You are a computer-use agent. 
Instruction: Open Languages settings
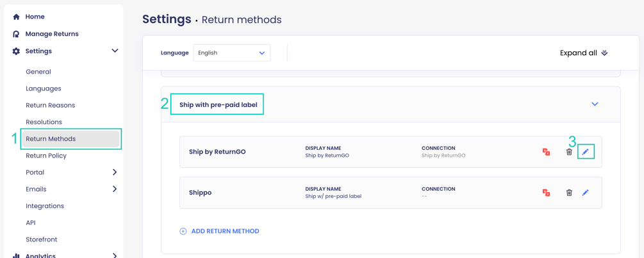[x=43, y=88]
